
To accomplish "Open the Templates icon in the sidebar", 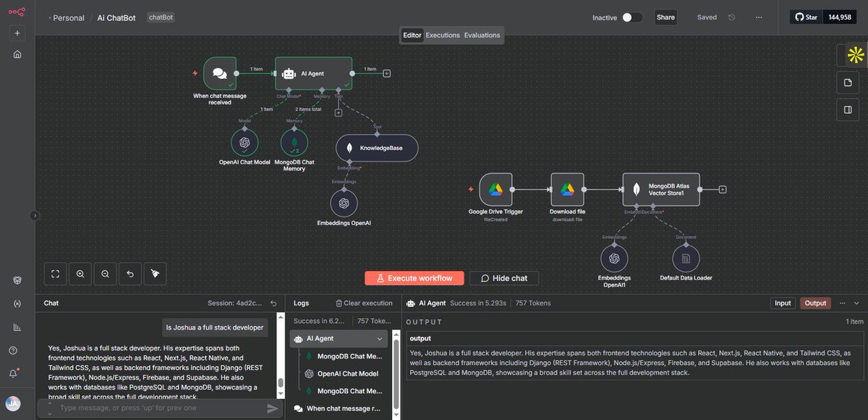I will [x=17, y=281].
